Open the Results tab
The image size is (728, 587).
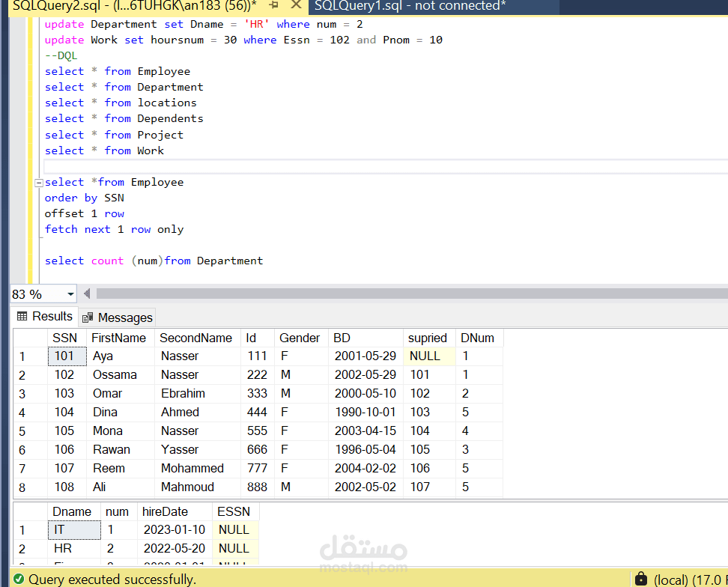point(45,317)
